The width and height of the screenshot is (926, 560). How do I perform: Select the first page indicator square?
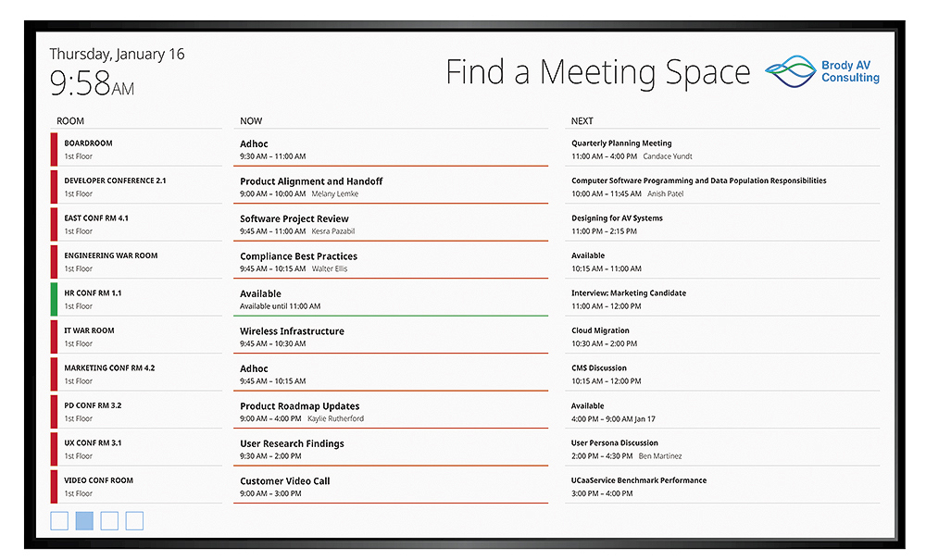click(59, 520)
